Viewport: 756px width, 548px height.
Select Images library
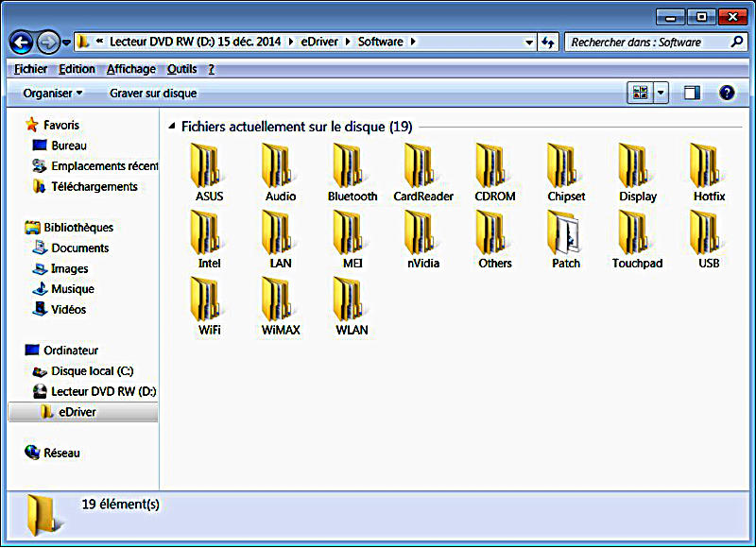(60, 268)
